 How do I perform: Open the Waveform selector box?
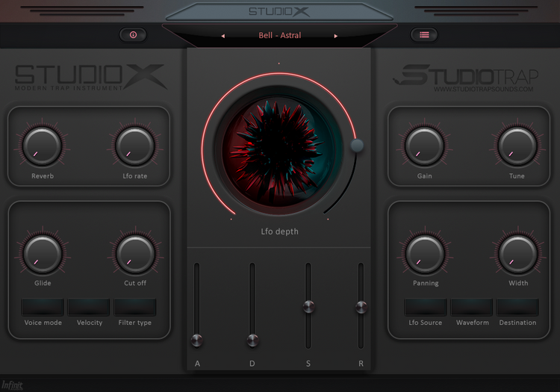(x=472, y=307)
